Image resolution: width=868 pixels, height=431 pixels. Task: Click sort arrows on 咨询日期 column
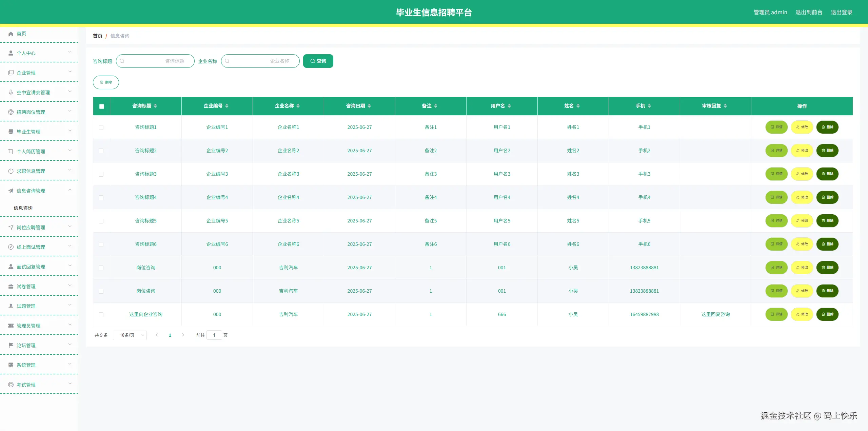(369, 106)
